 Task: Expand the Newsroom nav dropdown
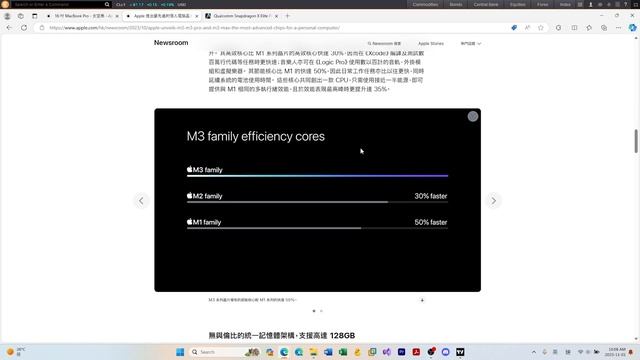(471, 44)
